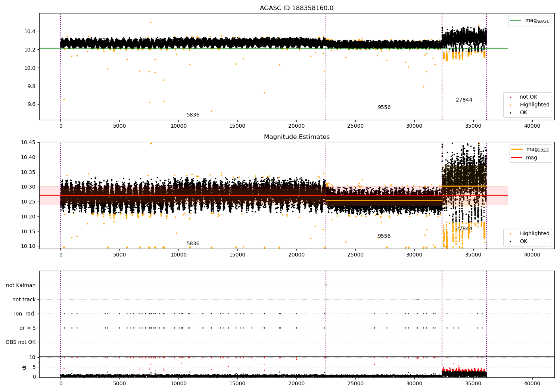560x392 pixels.
Task: Click obsid label 5836 in Magnitude Estimates plot
Action: coord(193,244)
